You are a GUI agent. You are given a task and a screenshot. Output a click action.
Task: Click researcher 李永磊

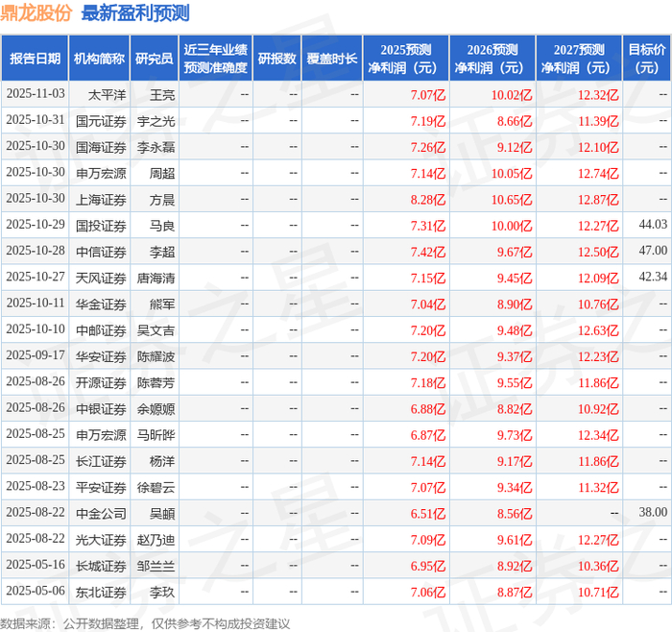(x=156, y=147)
